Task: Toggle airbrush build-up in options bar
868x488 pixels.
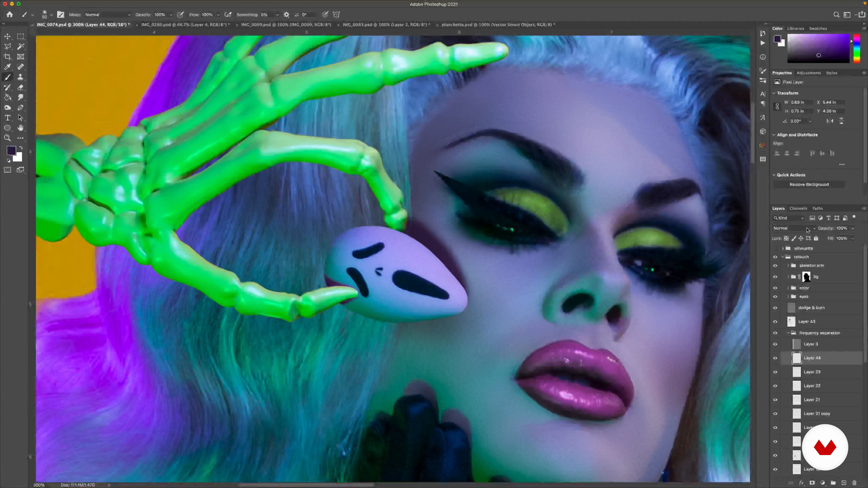Action: [x=228, y=14]
